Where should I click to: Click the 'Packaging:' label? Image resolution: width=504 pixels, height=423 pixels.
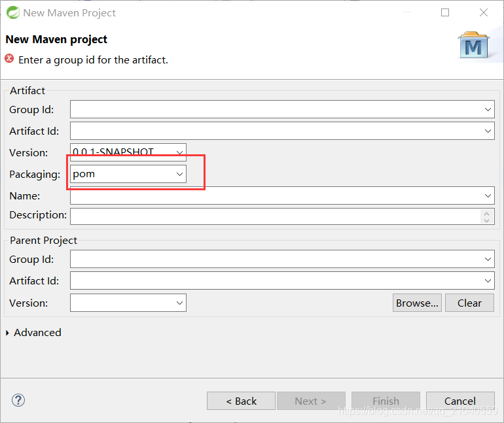pyautogui.click(x=35, y=175)
